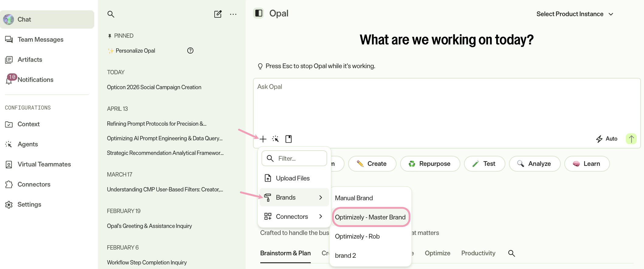Click inside the Filter search field
The width and height of the screenshot is (644, 269).
[x=294, y=158]
